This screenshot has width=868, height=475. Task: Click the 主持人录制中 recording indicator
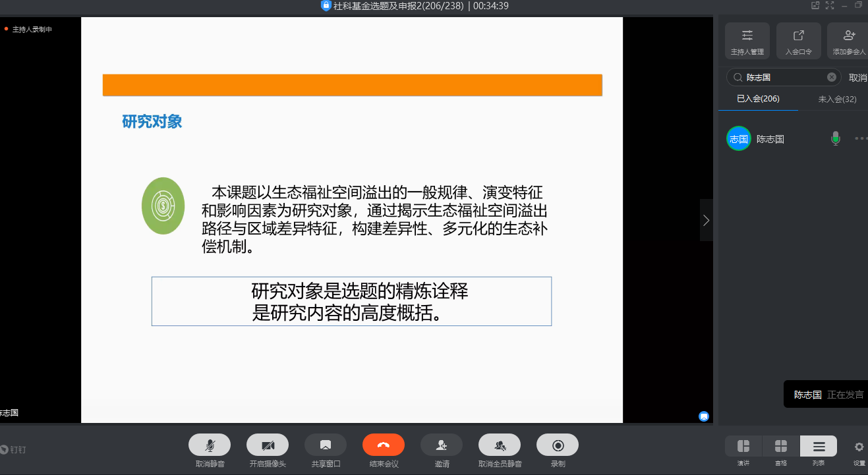pyautogui.click(x=28, y=29)
